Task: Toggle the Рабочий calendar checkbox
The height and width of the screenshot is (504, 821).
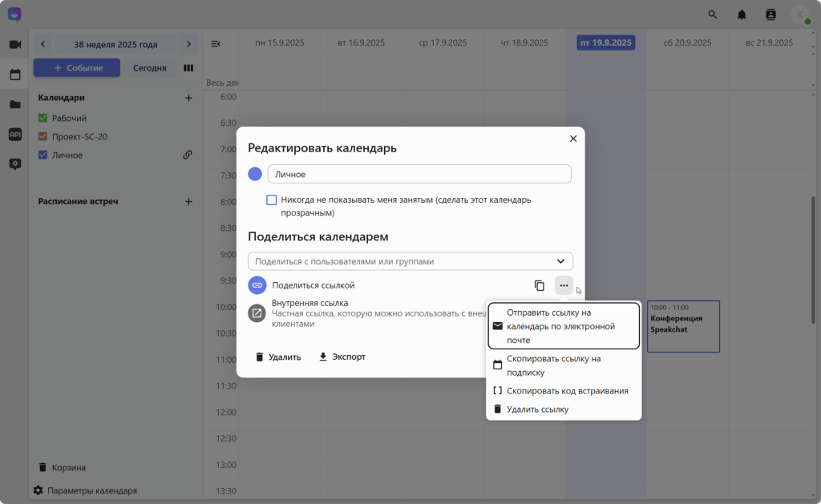Action: coord(43,118)
